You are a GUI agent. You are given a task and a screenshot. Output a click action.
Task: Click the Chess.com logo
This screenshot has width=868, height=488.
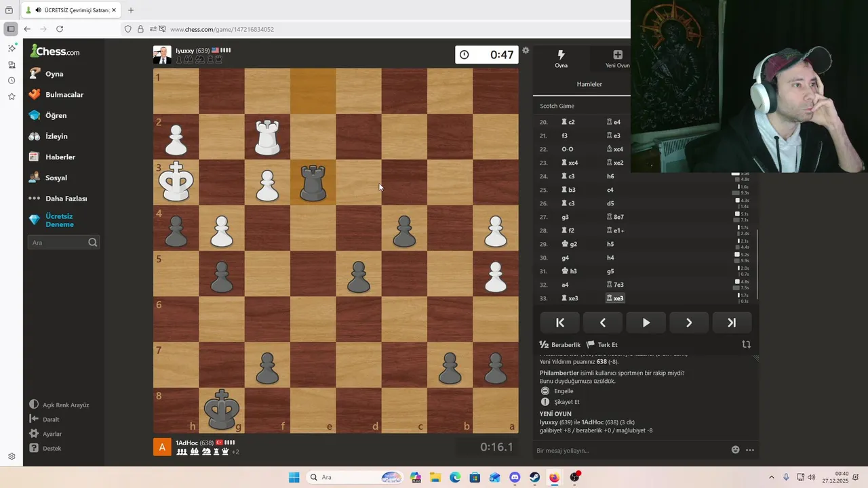click(55, 52)
